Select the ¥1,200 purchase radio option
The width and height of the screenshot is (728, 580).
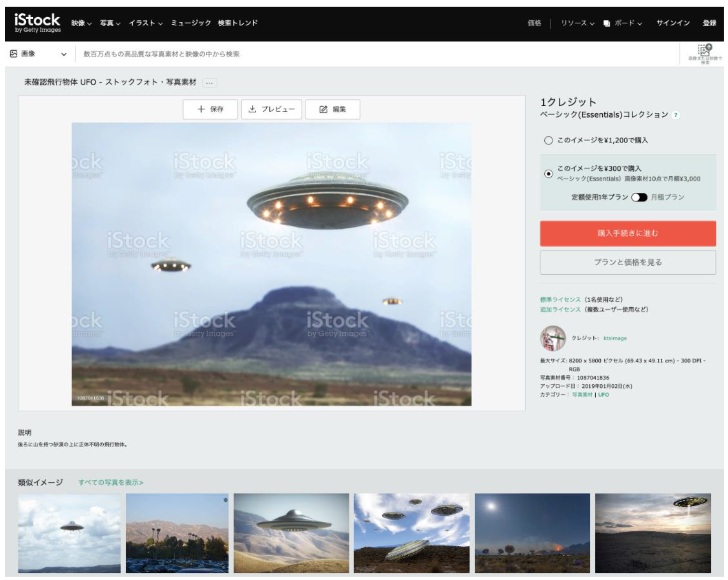coord(548,140)
